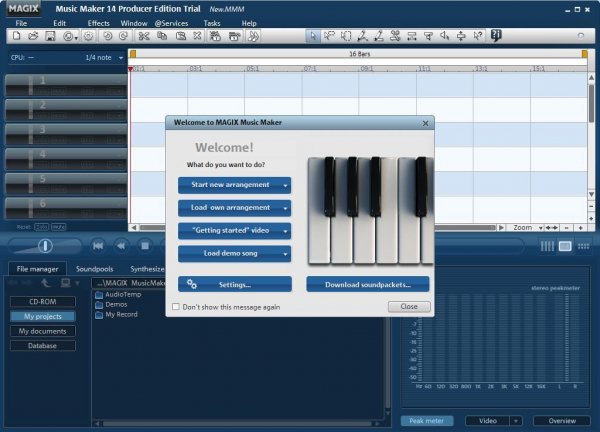The height and width of the screenshot is (432, 600).
Task: Click the welcome dialog Close button
Action: (409, 306)
